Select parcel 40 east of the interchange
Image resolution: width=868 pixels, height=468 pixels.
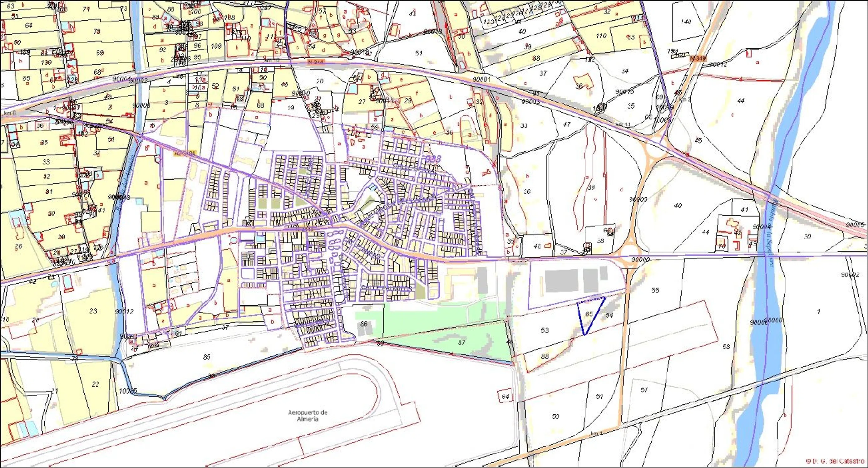click(x=678, y=205)
